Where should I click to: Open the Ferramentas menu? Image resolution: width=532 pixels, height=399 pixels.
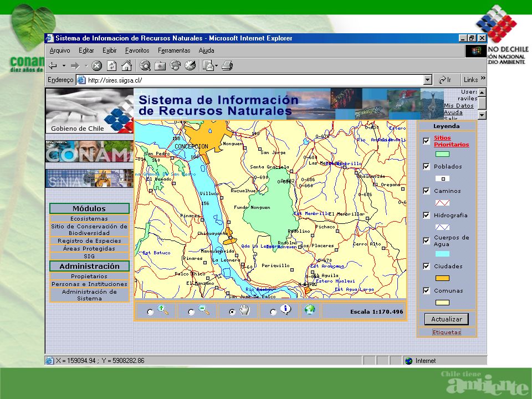[x=174, y=50]
